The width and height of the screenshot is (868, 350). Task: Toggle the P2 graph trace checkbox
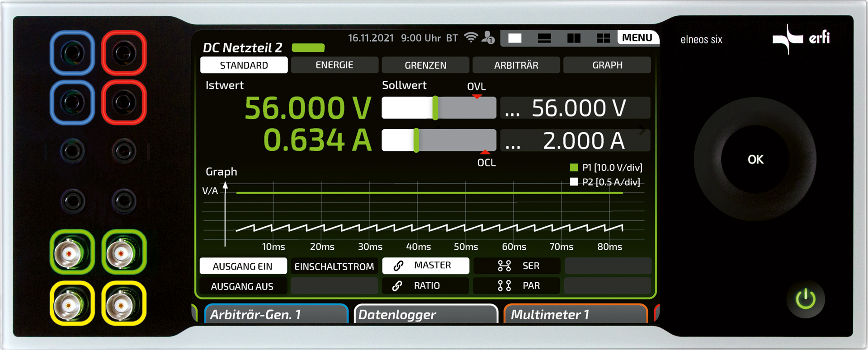point(574,182)
